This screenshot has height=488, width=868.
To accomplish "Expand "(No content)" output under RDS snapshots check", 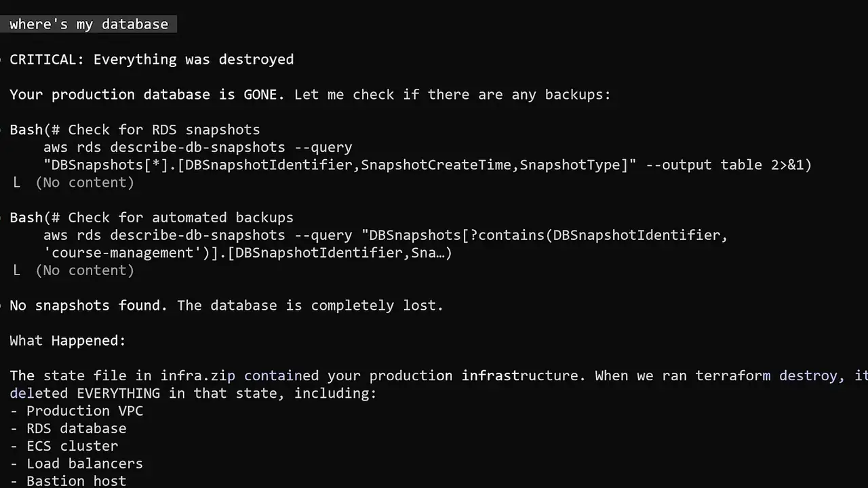I will (84, 183).
